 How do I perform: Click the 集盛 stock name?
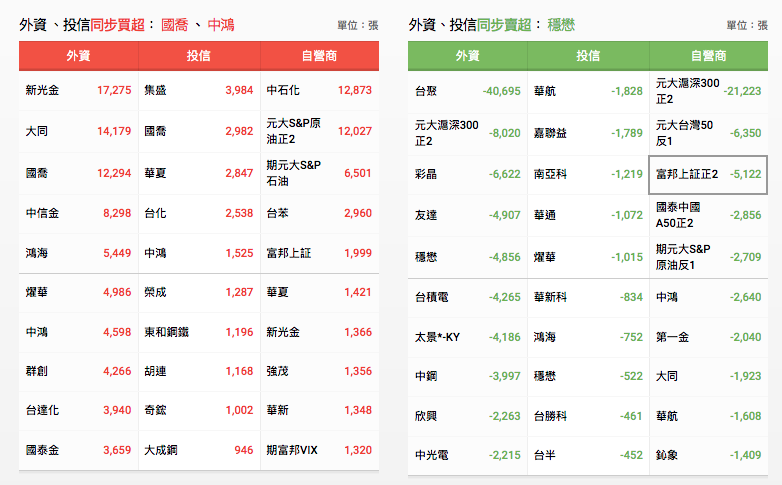(155, 90)
